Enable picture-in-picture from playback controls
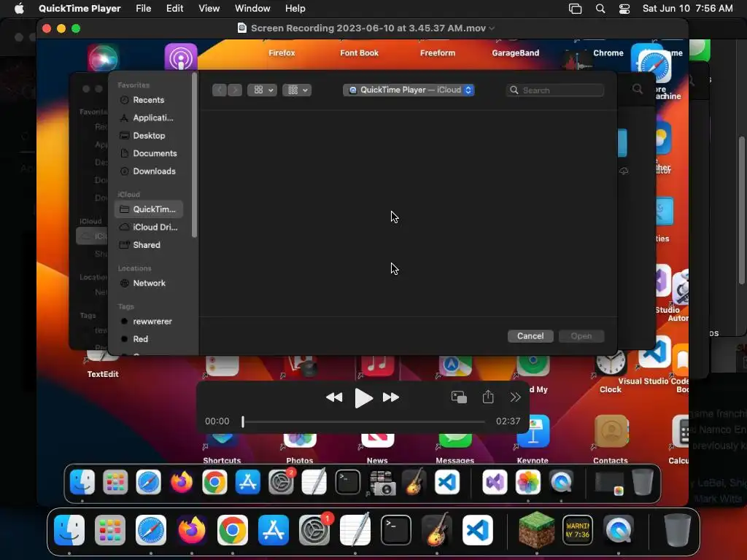Viewport: 747px width, 560px height. click(x=459, y=397)
